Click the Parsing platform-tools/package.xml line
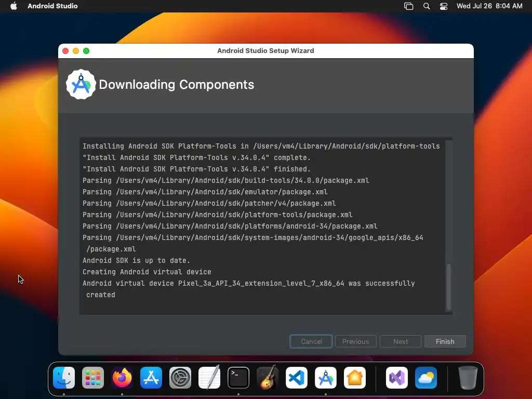The image size is (532, 399). [218, 215]
